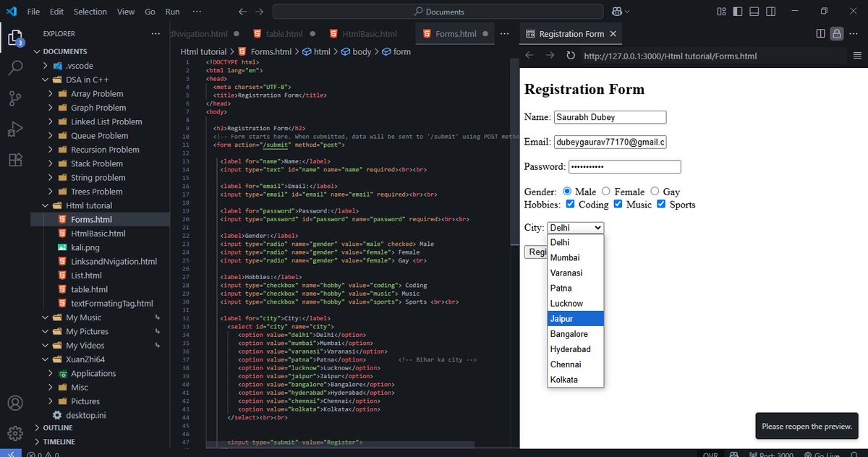
Task: Choose Mumbai from the city list
Action: coord(576,257)
